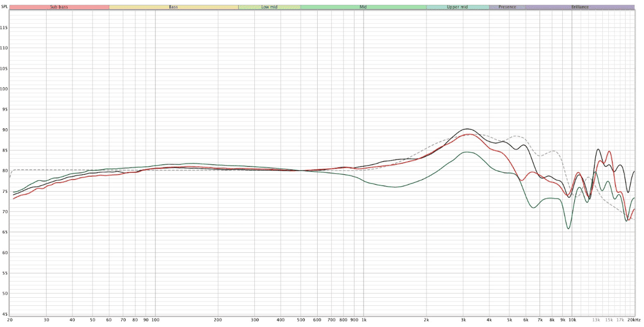Select the 1k frequency axis label
This screenshot has width=644, height=327.
click(x=364, y=319)
